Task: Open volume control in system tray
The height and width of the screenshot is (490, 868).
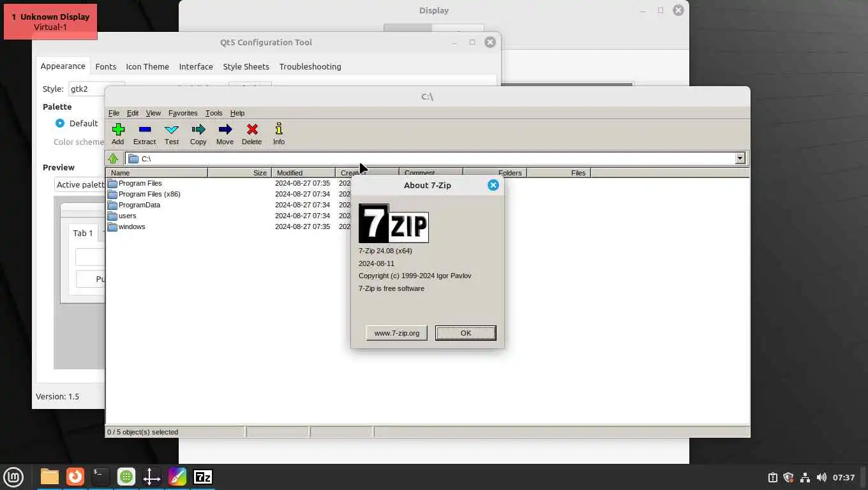Action: pos(821,477)
